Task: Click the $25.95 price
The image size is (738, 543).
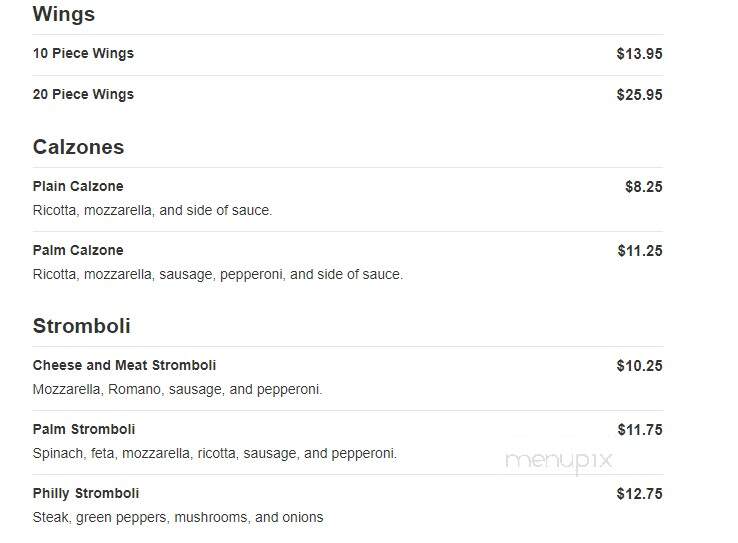Action: 639,95
